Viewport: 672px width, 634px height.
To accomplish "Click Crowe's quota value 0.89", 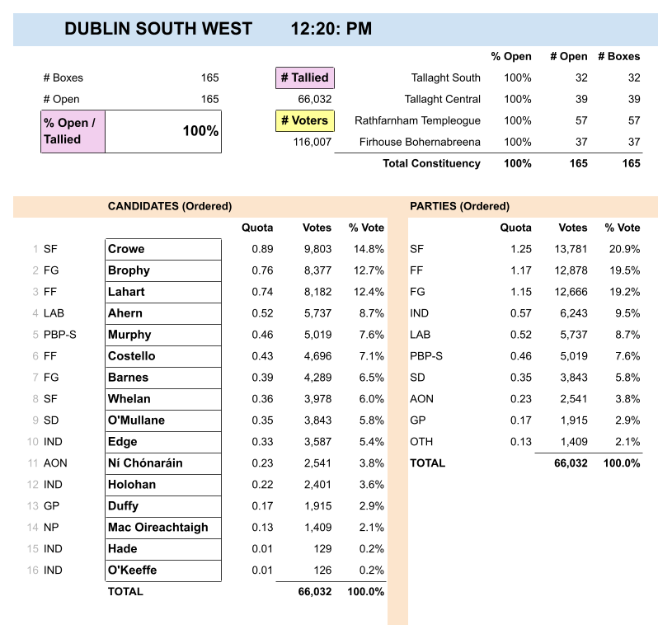I will (262, 249).
